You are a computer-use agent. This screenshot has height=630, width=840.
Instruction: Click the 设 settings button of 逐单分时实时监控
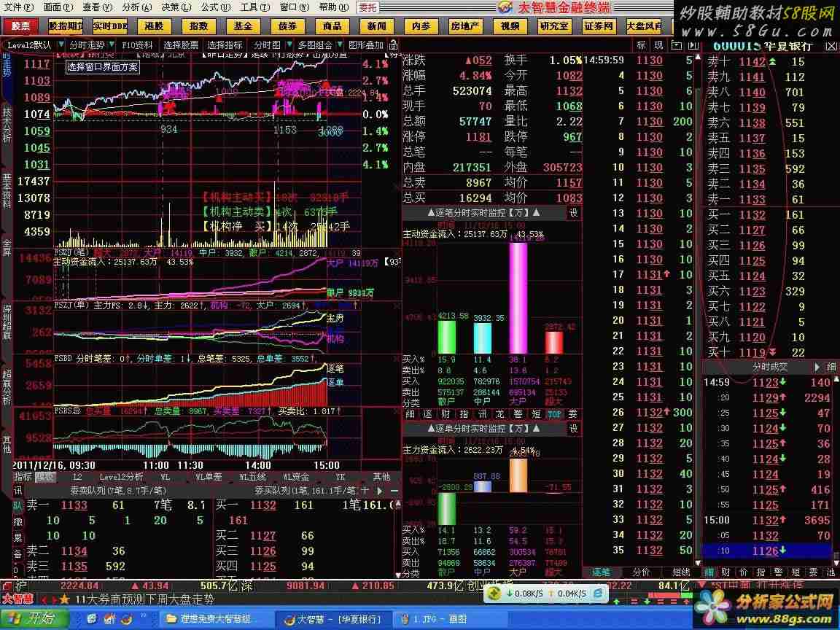point(573,429)
